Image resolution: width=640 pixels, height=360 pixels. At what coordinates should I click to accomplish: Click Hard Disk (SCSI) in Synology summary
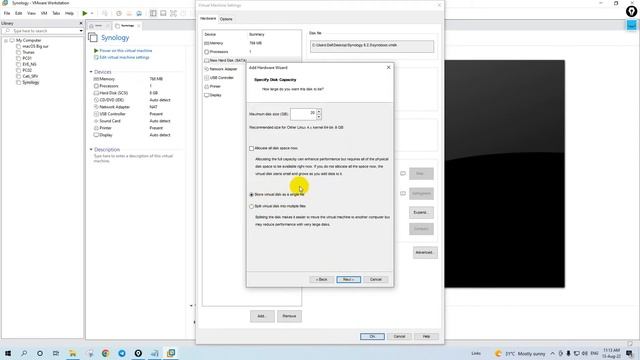click(x=113, y=93)
